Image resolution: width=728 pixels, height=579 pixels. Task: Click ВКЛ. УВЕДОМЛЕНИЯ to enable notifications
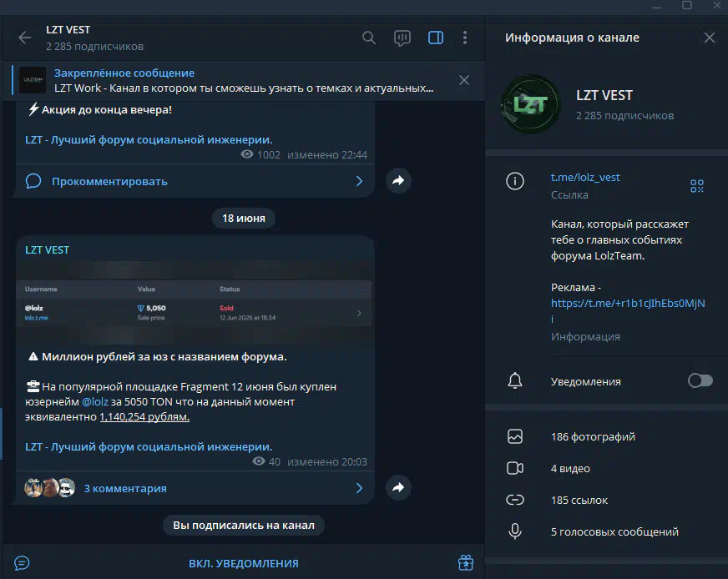pos(244,563)
